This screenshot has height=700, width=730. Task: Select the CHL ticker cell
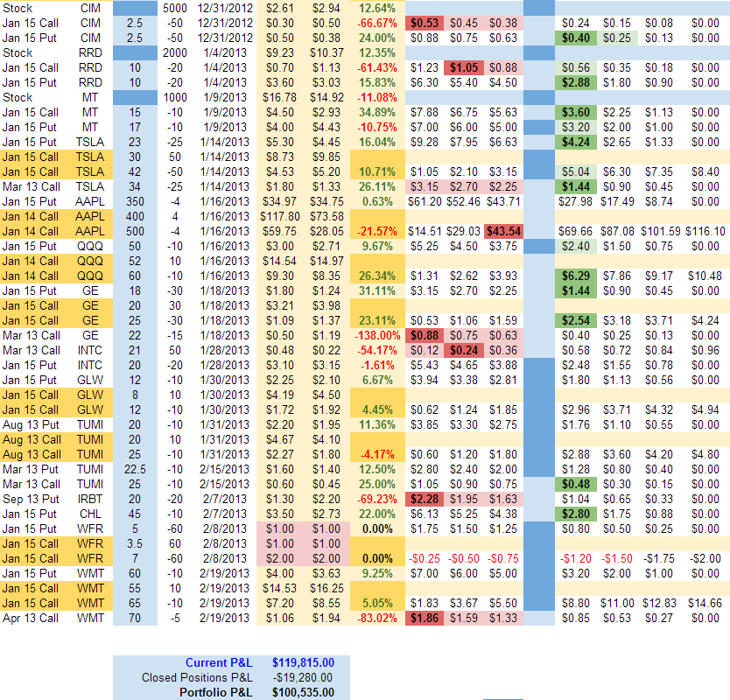coord(89,514)
